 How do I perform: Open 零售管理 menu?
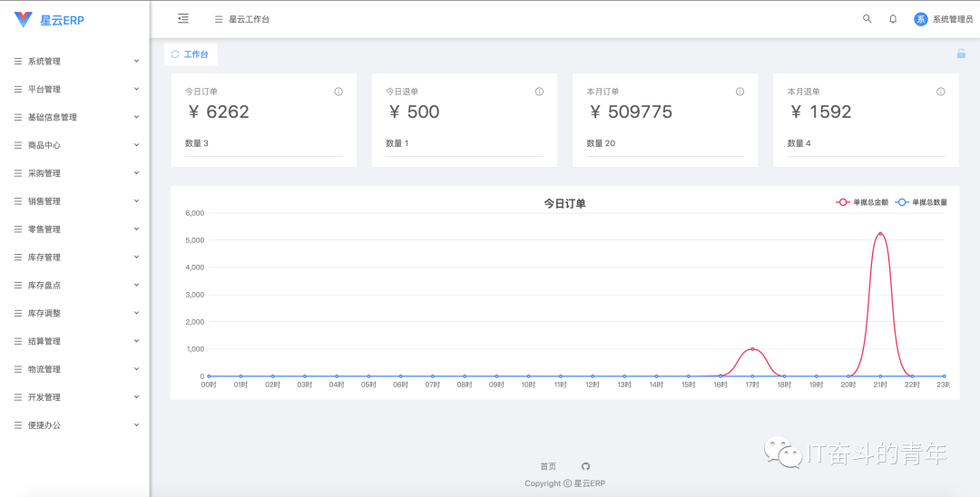[x=75, y=229]
